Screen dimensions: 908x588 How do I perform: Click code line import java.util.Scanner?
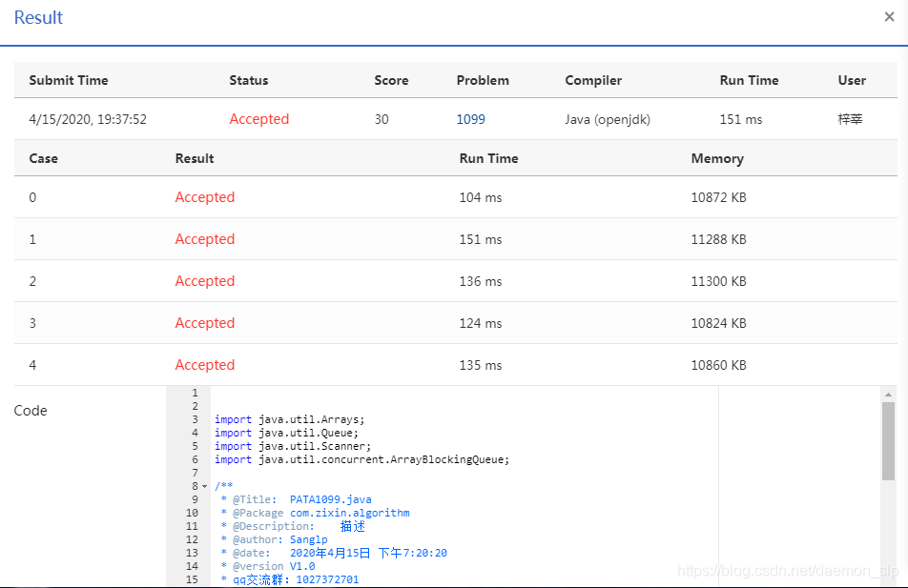point(293,446)
